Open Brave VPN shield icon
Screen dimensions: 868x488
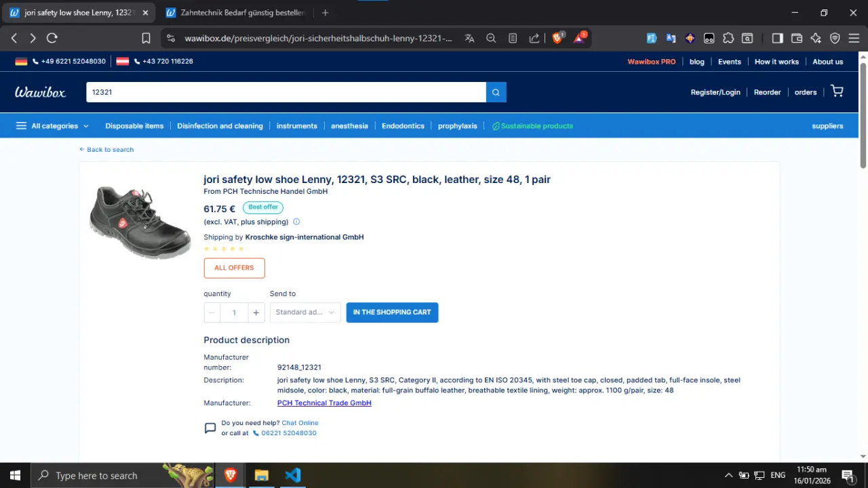(835, 39)
